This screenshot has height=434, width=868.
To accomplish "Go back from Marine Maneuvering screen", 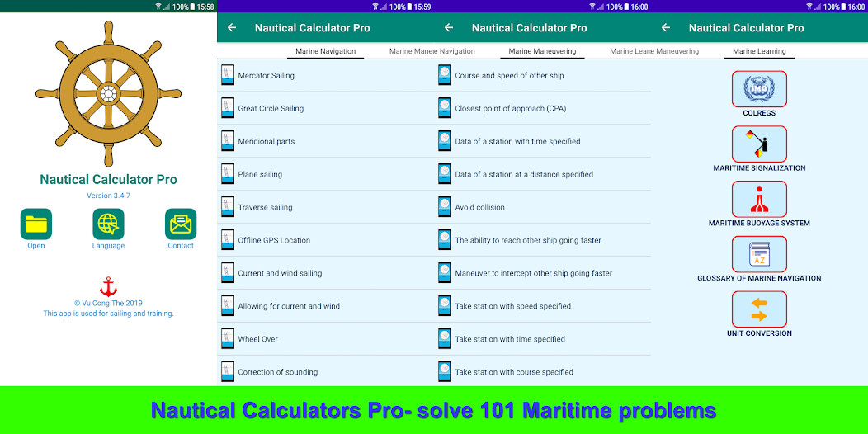I will 449,28.
